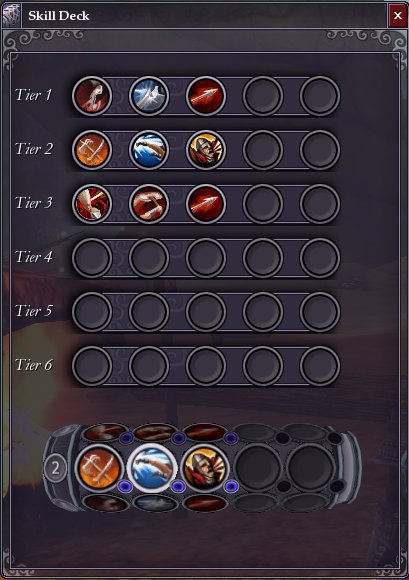Click the first red slash skill in Tier 3
This screenshot has height=580, width=409.
92,204
